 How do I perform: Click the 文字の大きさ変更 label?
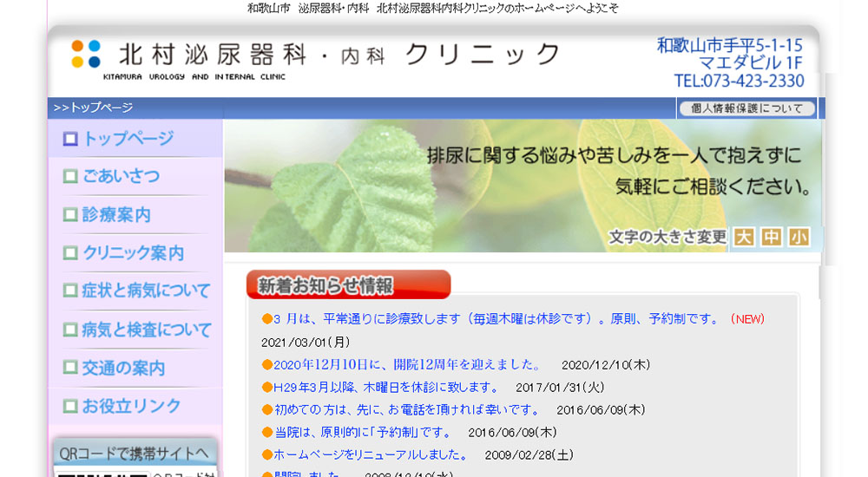click(x=667, y=237)
